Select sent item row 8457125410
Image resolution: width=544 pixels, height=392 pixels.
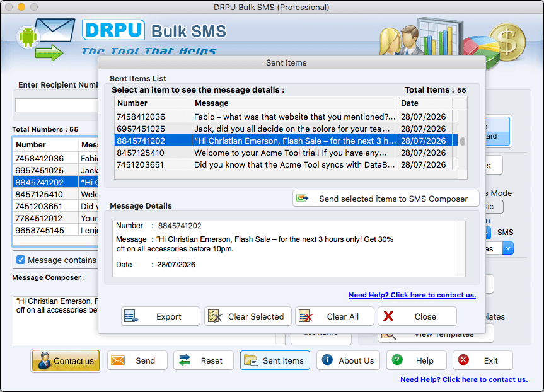[286, 153]
